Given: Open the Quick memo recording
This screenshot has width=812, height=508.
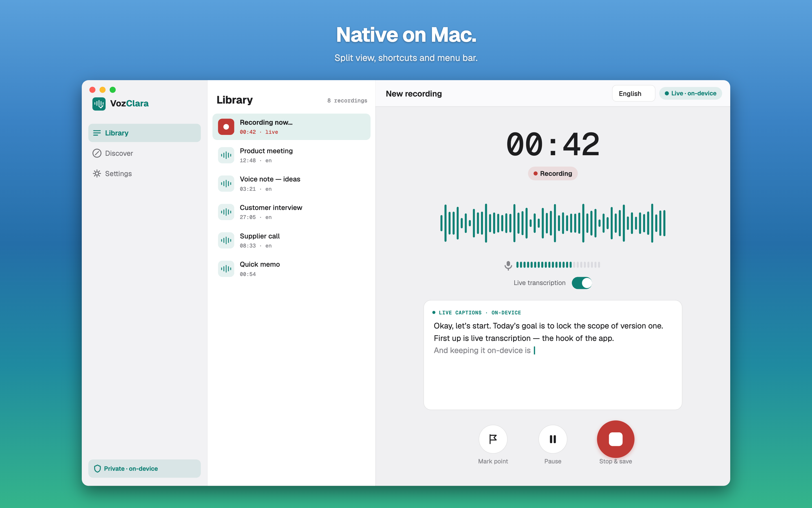Looking at the screenshot, I should tap(291, 269).
